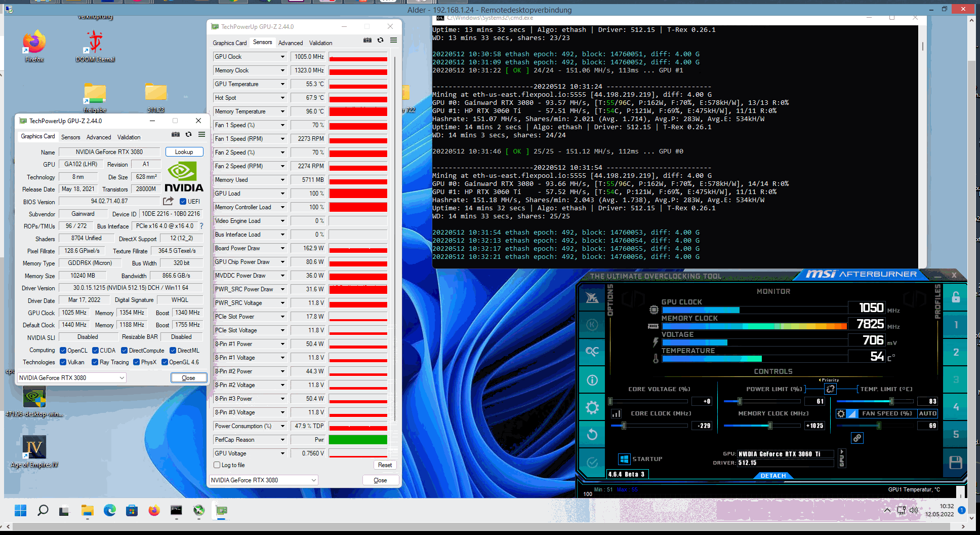Expand the PerfCap Reason sensor dropdown
The image size is (980, 535).
282,440
